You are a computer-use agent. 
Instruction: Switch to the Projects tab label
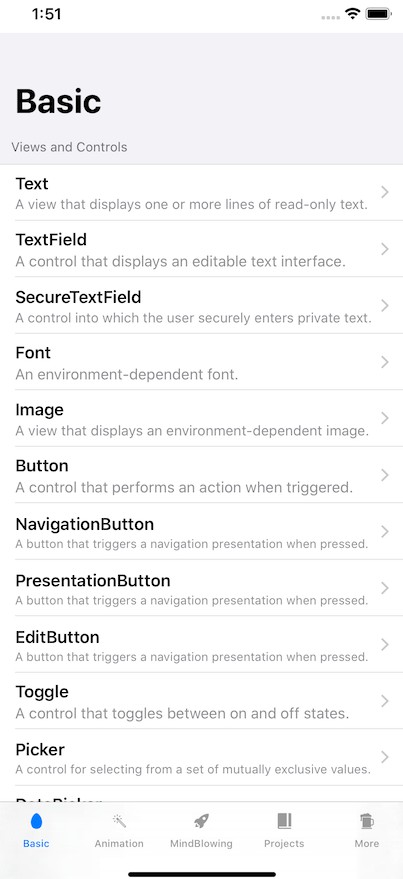[x=284, y=844]
